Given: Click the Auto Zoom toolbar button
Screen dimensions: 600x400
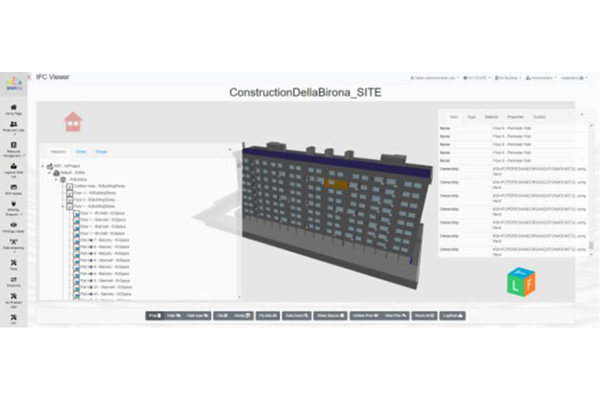Looking at the screenshot, I should click(x=297, y=316).
